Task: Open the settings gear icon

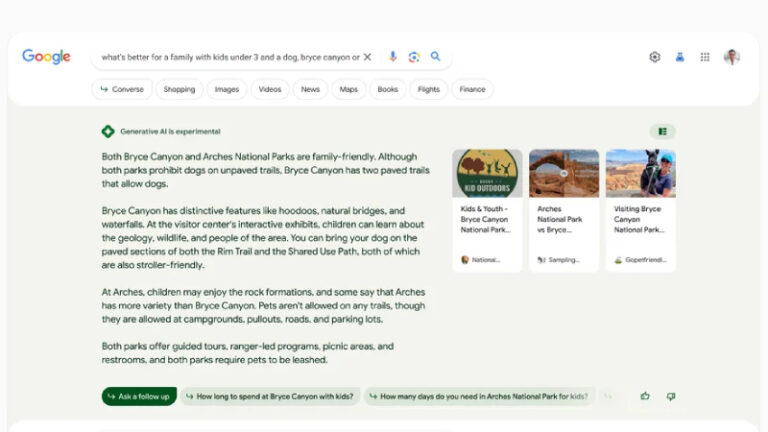Action: pos(655,57)
